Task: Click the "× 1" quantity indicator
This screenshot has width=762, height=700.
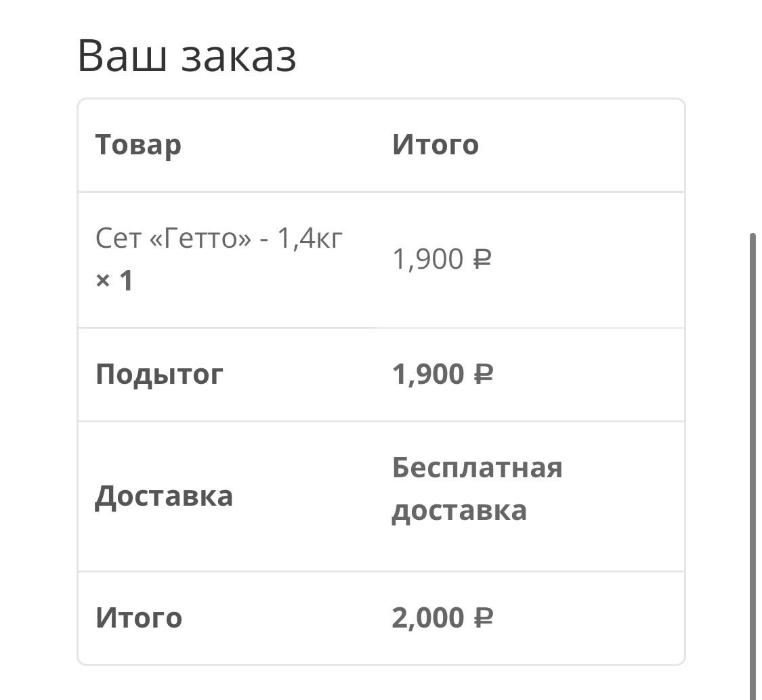Action: pos(114,280)
